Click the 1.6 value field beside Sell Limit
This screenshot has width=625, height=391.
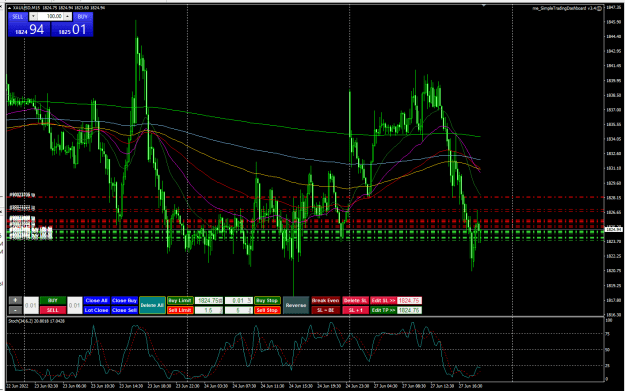click(x=209, y=310)
